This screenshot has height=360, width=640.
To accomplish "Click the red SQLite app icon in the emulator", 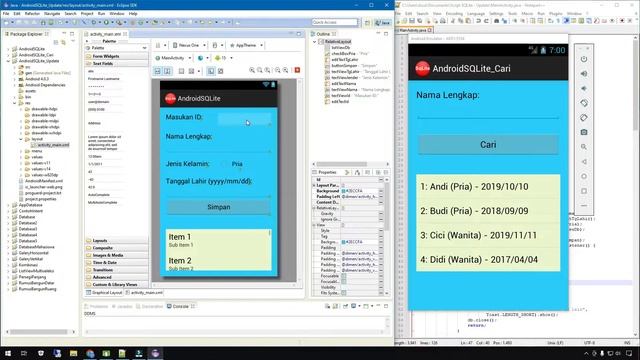I will (x=422, y=69).
